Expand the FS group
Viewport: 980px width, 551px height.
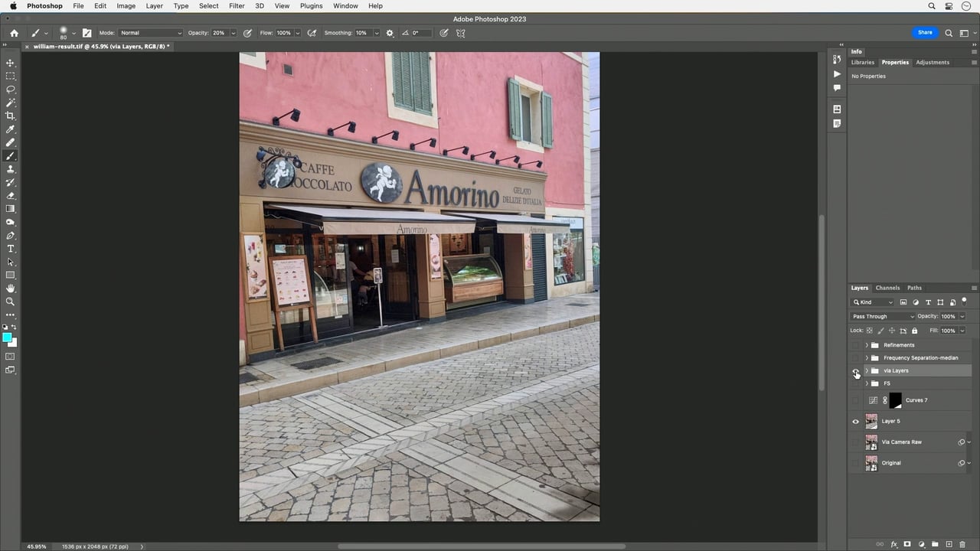pos(867,383)
